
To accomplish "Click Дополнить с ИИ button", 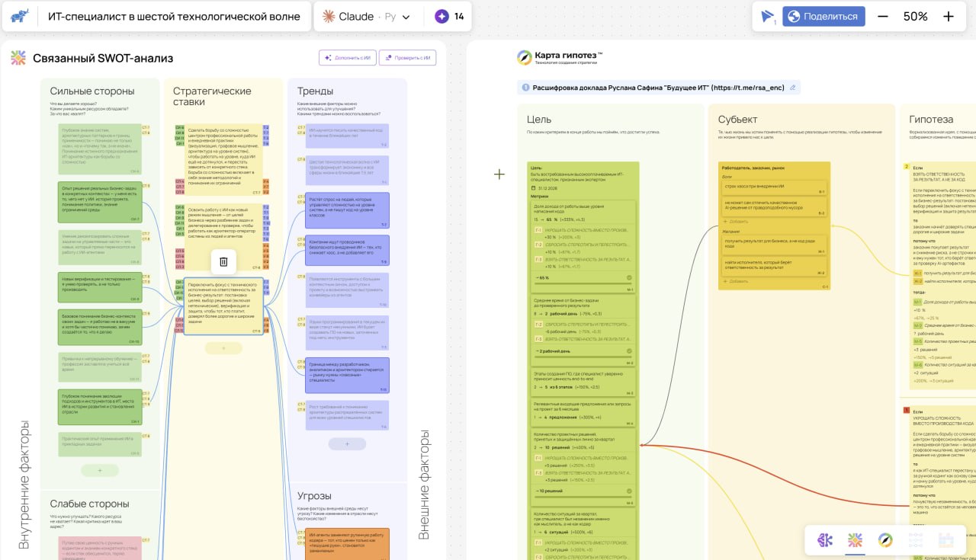I will 347,58.
